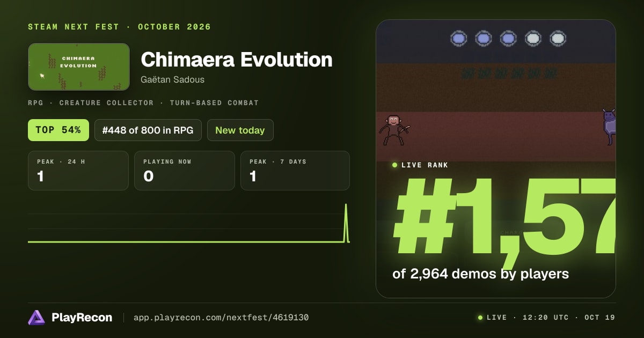Screen dimensions: 644x338
Task: Open the app.playrecon.com/nextfest/4619130 link
Action: click(221, 318)
